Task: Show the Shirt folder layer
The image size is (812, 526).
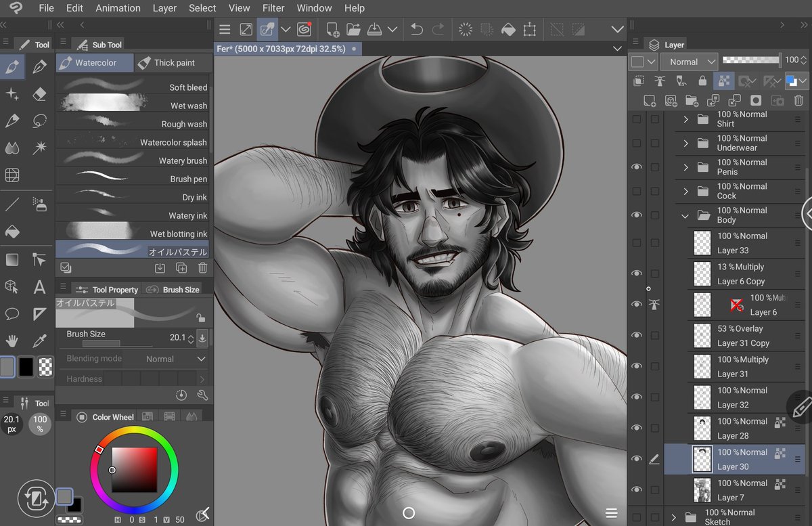Action: click(x=636, y=119)
